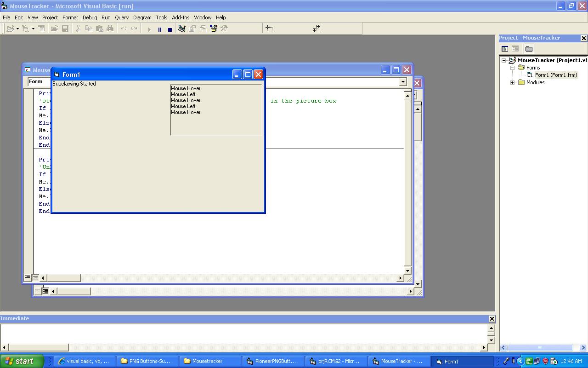Open the procedure dropdown in code window
The image size is (588, 368).
403,82
